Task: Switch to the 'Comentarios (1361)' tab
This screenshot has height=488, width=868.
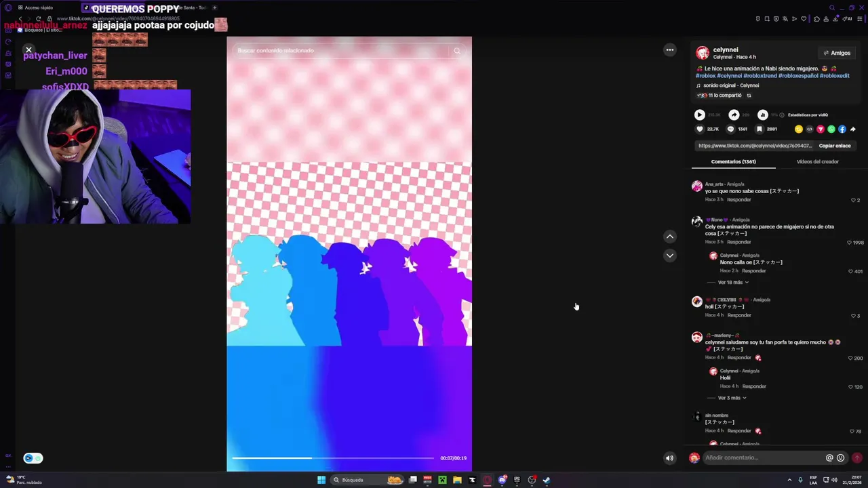Action: tap(733, 162)
